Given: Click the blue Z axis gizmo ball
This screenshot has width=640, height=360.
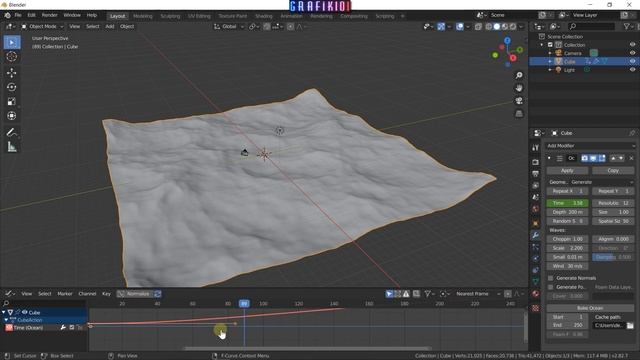Looking at the screenshot, I should [507, 41].
